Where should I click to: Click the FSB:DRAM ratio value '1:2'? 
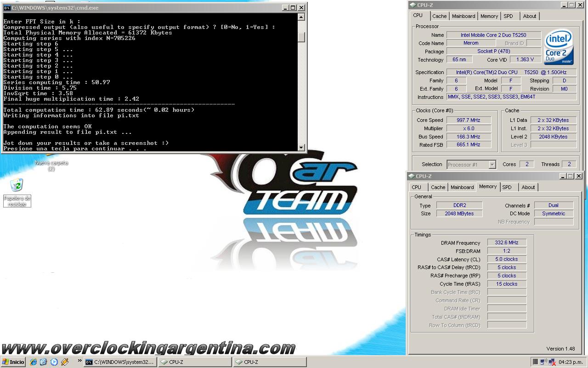[507, 251]
